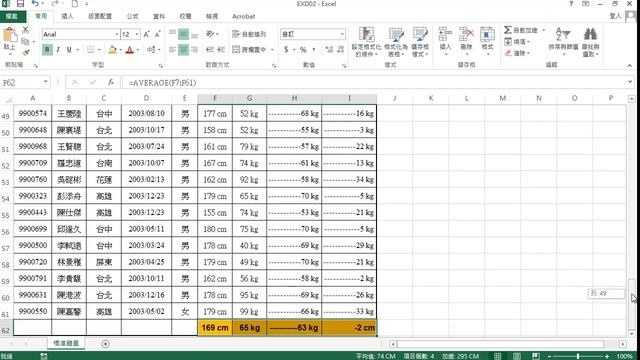This screenshot has height=360, width=640.
Task: Expand the formula bar
Action: (x=631, y=82)
